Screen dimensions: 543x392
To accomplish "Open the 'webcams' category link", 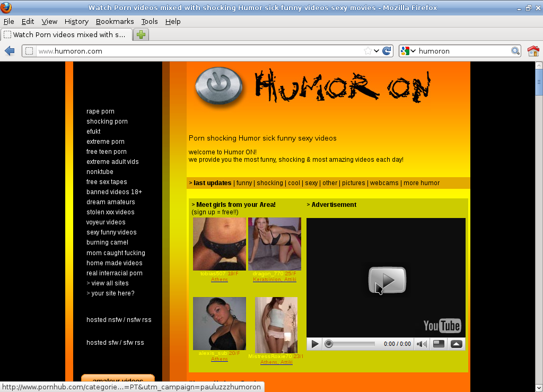I will [384, 183].
